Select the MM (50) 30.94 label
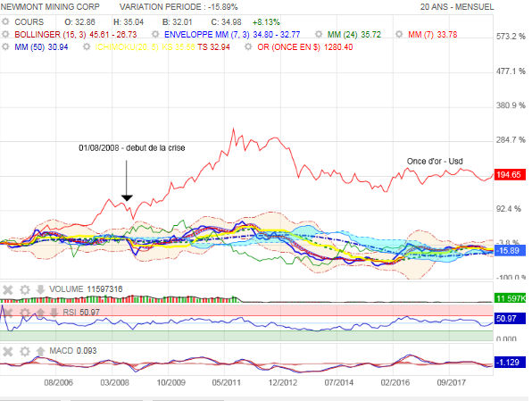This screenshot has height=401, width=532. [41, 47]
